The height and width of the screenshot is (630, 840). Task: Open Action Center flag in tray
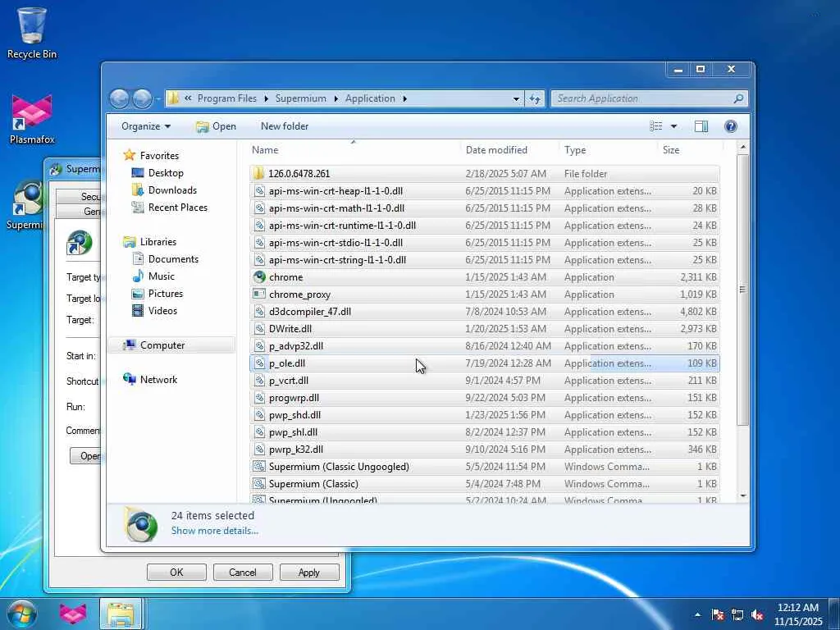(718, 615)
